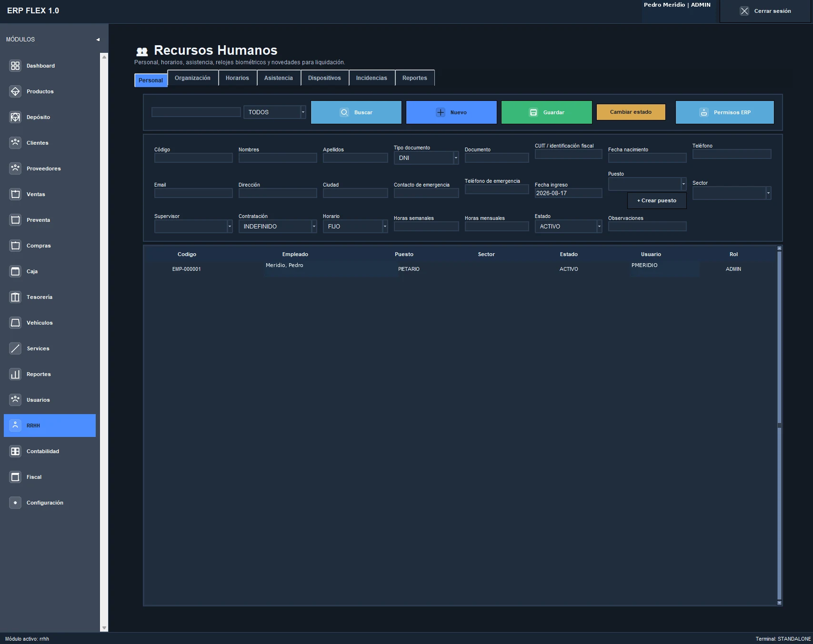Open the Depósito module icon
This screenshot has width=813, height=644.
click(15, 117)
